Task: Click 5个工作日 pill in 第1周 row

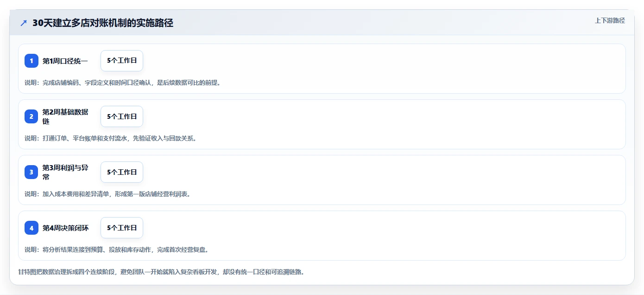Action: pos(122,61)
